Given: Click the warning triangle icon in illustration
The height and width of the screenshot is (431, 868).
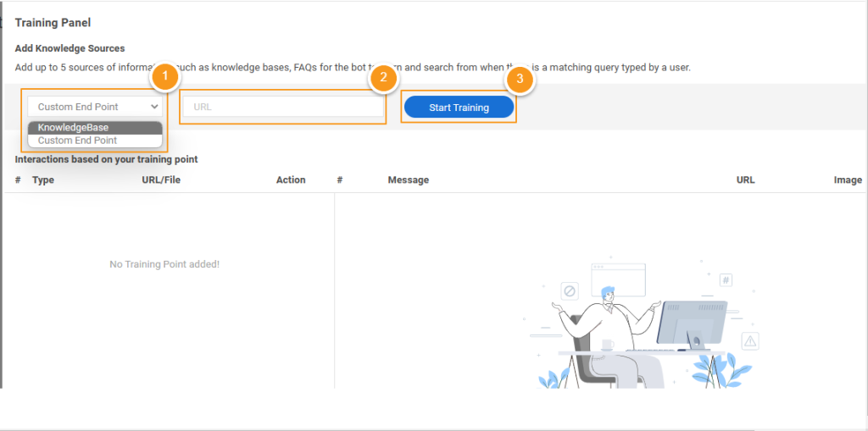Looking at the screenshot, I should (x=750, y=340).
